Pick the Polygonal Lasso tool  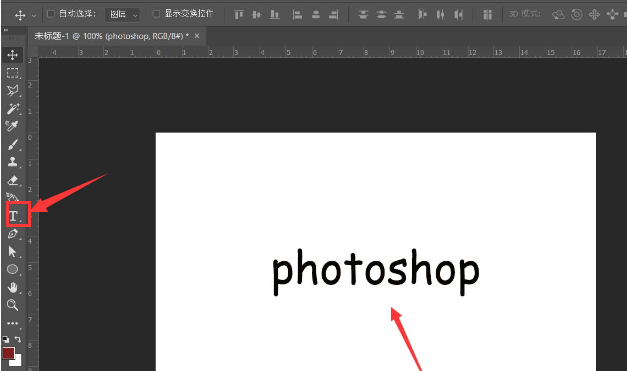click(x=12, y=91)
